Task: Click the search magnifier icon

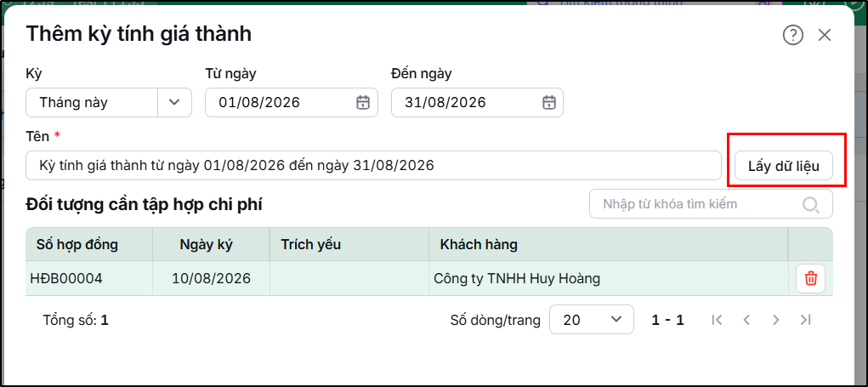Action: pos(810,204)
